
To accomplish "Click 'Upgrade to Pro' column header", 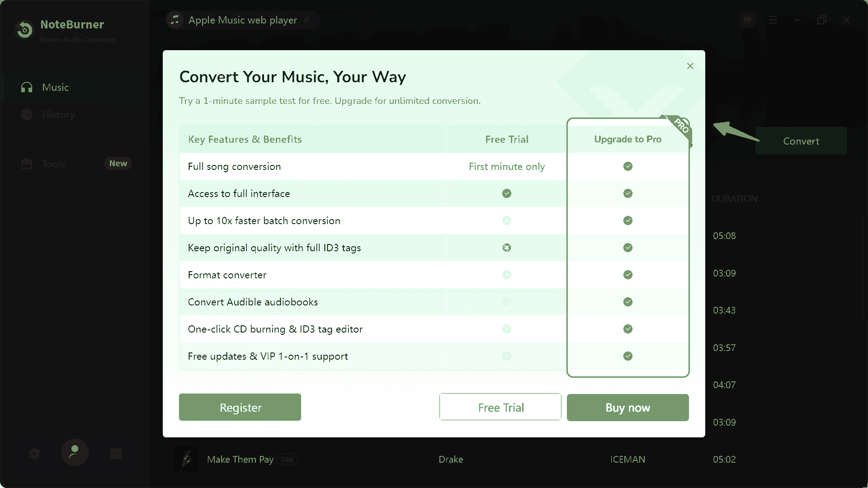I will tap(628, 139).
